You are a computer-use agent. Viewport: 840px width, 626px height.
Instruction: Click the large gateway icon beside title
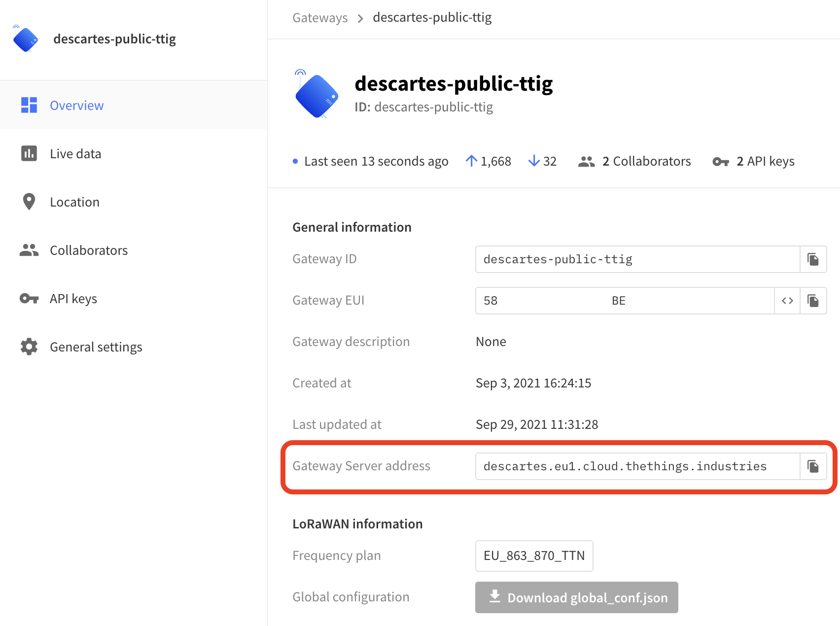point(317,94)
